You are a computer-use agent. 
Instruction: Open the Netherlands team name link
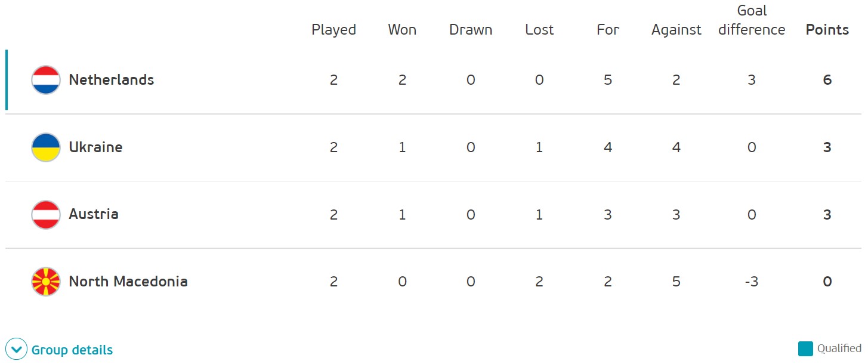click(x=112, y=80)
